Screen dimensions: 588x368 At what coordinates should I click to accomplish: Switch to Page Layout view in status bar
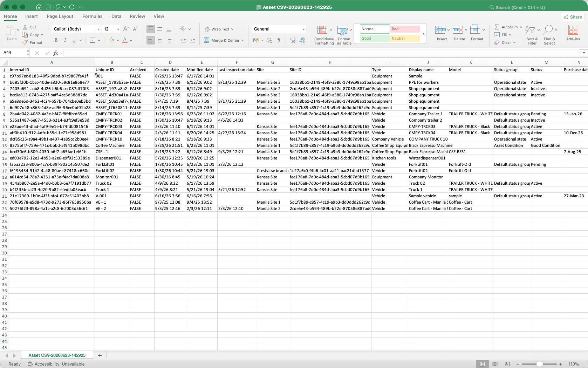pyautogui.click(x=495, y=364)
